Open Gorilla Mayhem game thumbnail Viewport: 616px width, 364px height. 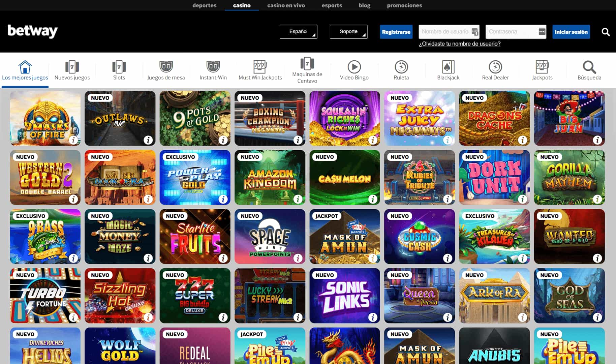(x=569, y=177)
